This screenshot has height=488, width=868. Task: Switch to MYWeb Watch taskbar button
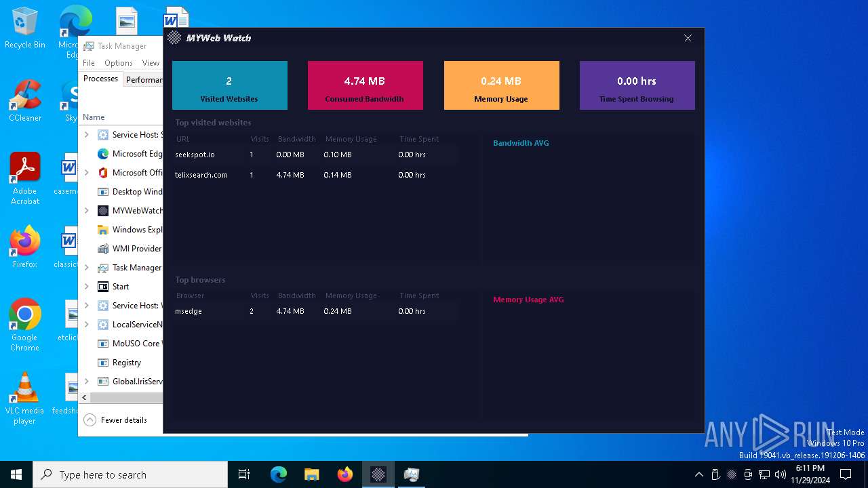378,474
